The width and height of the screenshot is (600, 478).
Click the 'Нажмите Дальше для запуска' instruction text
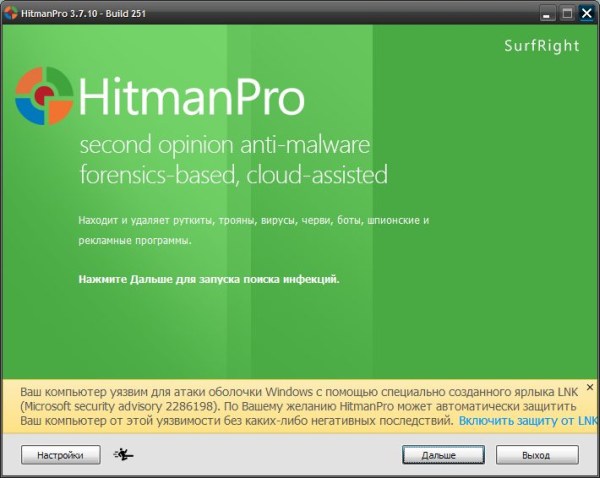[x=209, y=279]
